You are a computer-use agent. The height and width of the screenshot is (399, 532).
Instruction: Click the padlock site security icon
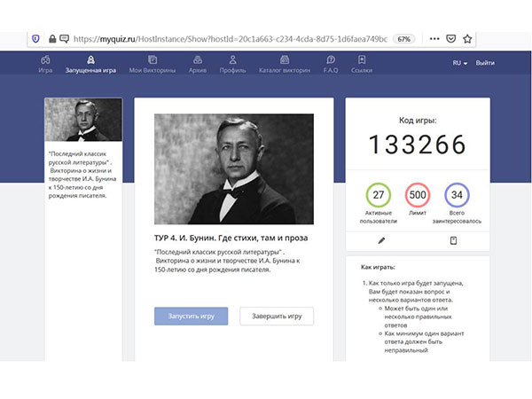(52, 39)
